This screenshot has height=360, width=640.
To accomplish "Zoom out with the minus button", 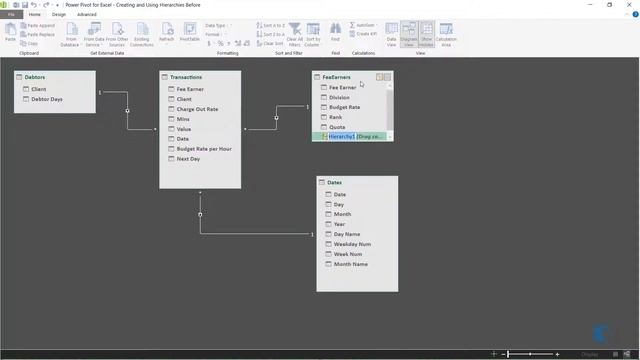I will point(503,354).
